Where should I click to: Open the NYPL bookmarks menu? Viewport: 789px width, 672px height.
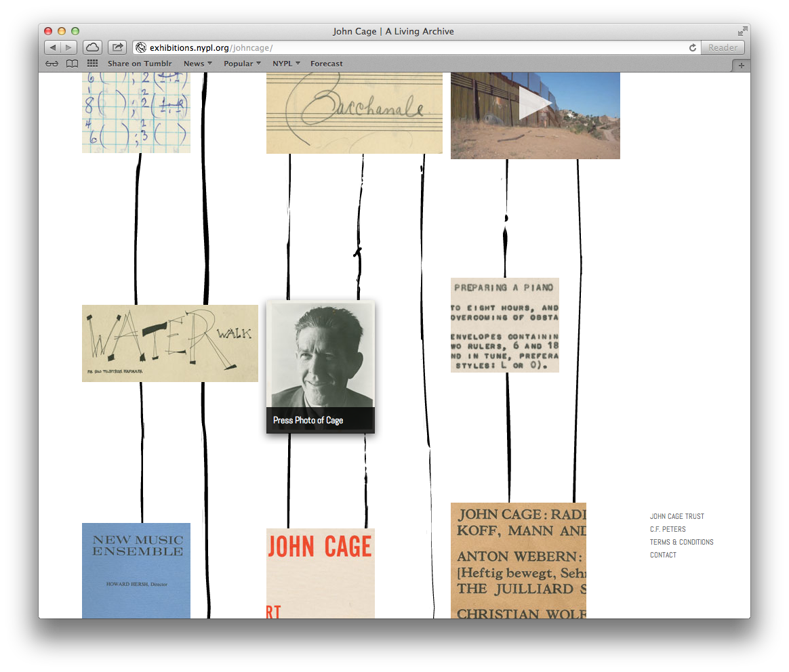(x=286, y=64)
